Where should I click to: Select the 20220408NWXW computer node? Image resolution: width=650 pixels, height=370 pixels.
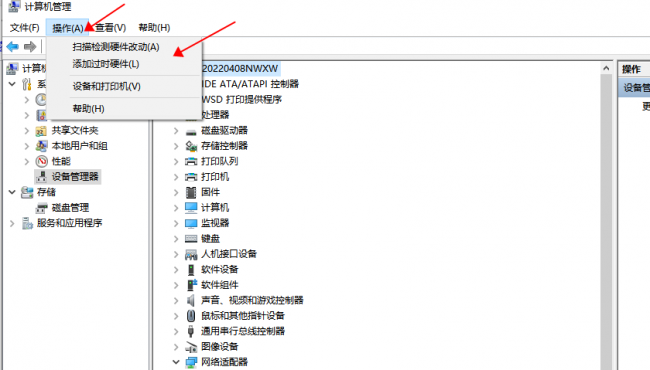pos(240,68)
